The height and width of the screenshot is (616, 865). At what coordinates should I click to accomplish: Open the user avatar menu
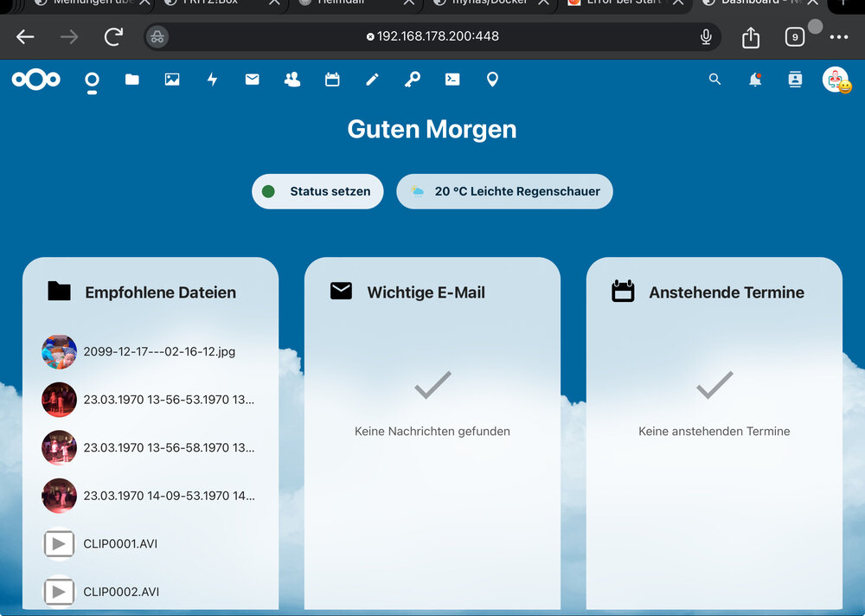click(x=836, y=80)
